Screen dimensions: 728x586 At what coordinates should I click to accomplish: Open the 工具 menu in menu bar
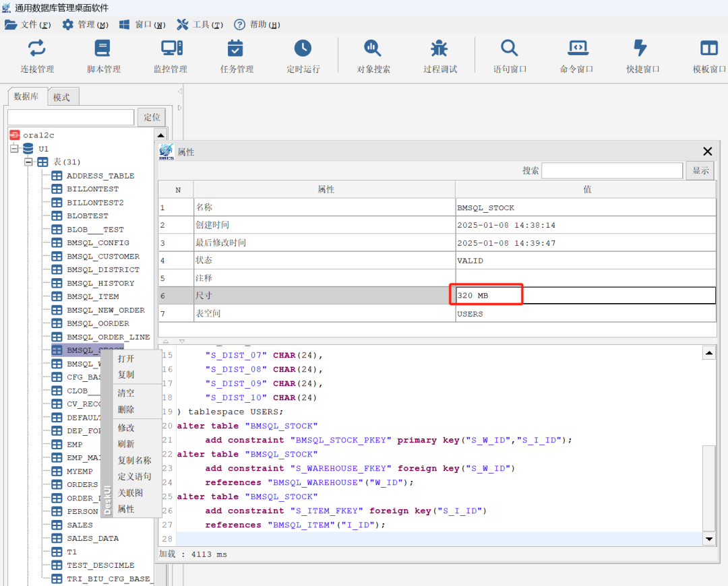[x=200, y=25]
